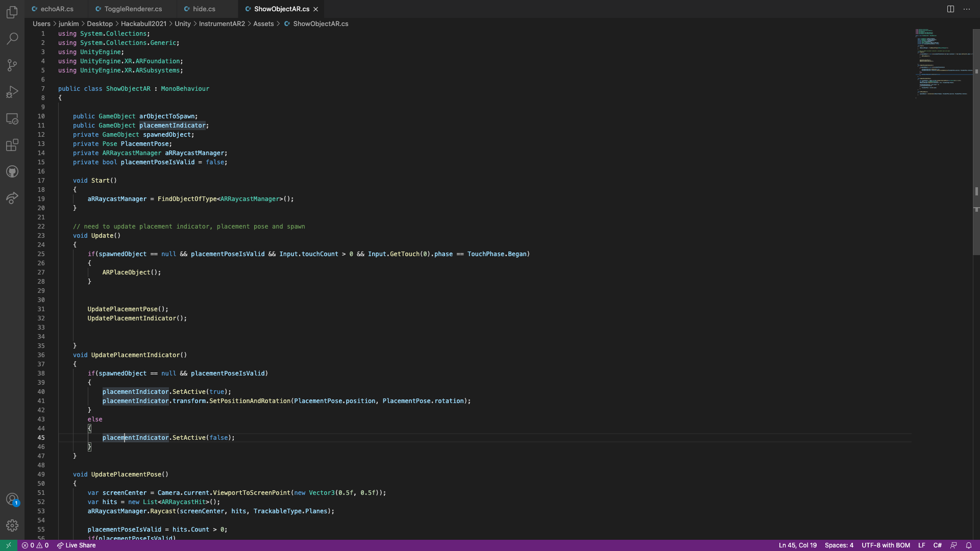Open the Run and Debug view
Image resolution: width=980 pixels, height=551 pixels.
point(12,92)
